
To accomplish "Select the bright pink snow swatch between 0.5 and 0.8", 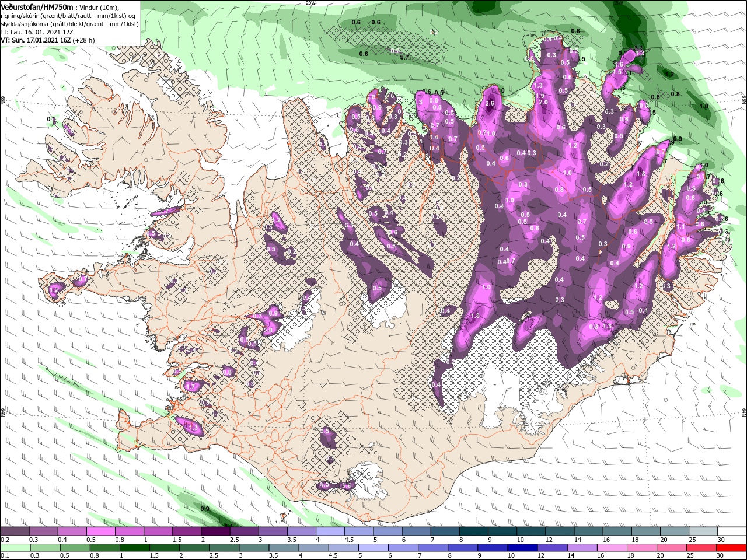I will pos(100,531).
